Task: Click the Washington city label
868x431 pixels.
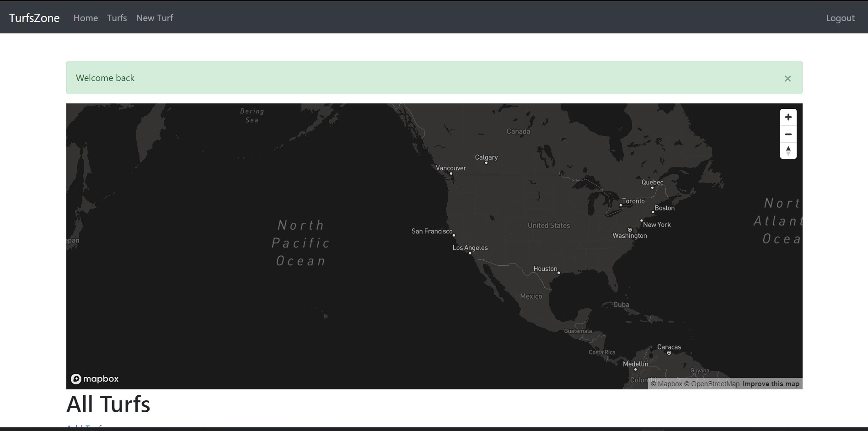Action: [630, 236]
